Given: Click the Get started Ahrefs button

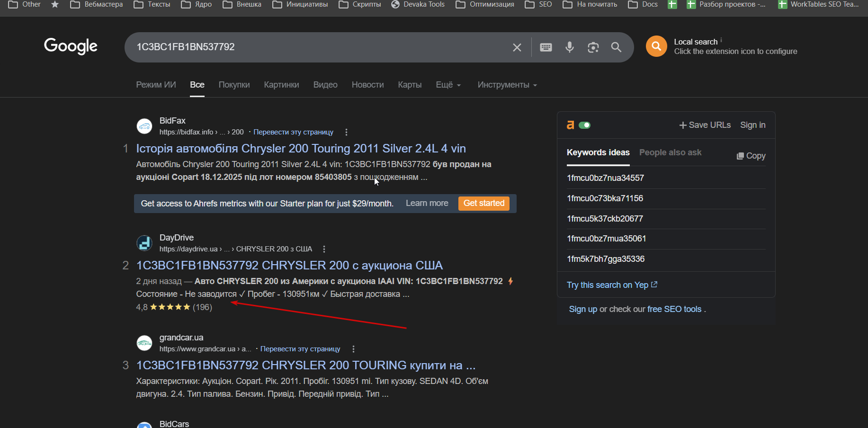Looking at the screenshot, I should (x=484, y=203).
